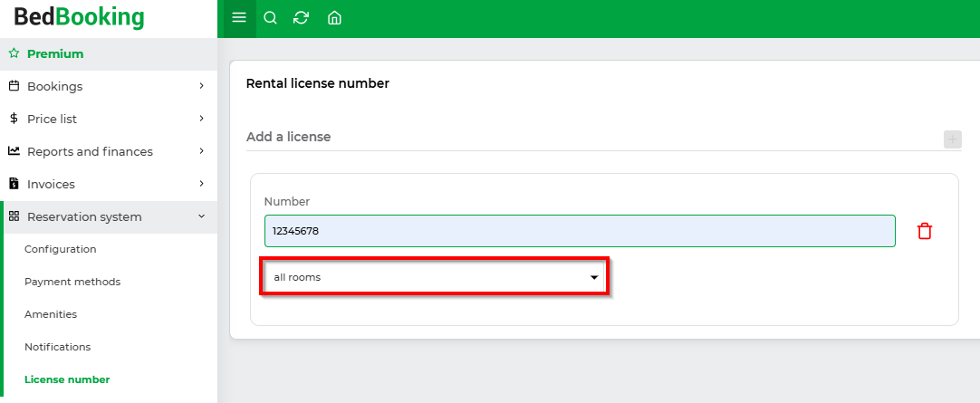
Task: Toggle the hamburger menu icon
Action: point(239,17)
